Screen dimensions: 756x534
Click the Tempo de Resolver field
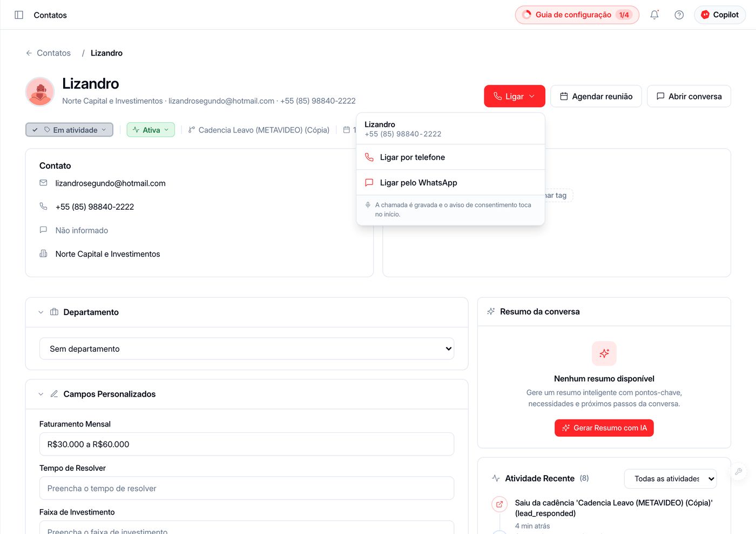tap(247, 488)
